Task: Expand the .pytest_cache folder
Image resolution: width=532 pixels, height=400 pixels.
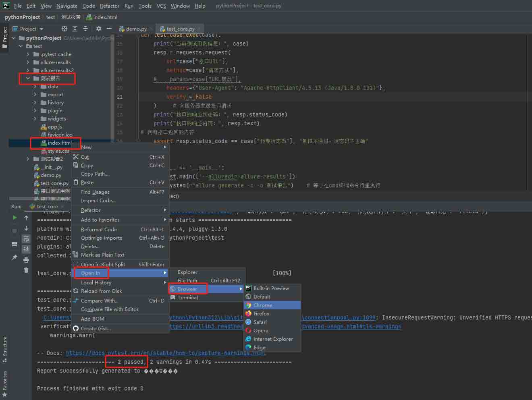Action: pyautogui.click(x=28, y=54)
